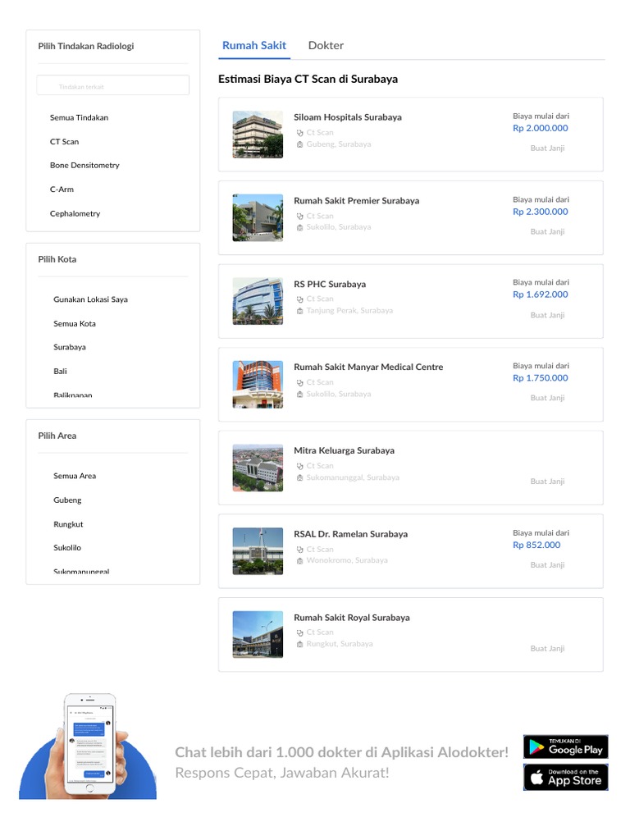
Task: Switch to the Rumah Sakit tab
Action: click(x=254, y=46)
